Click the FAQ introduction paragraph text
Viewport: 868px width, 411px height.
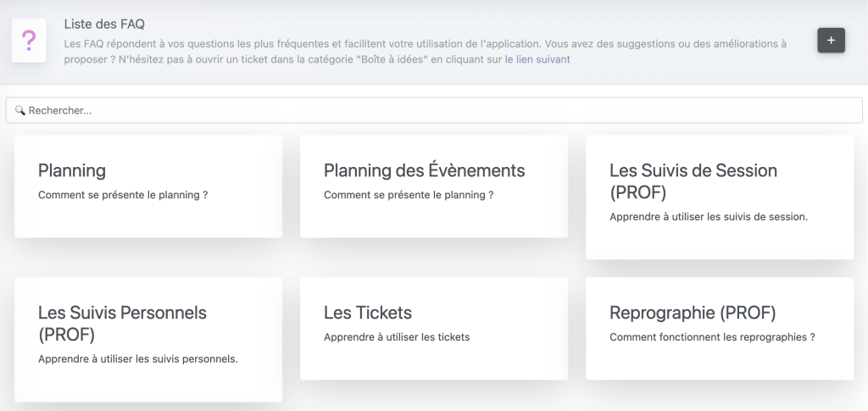pyautogui.click(x=424, y=43)
